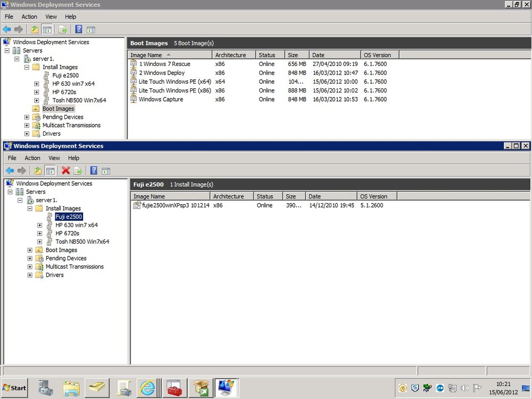Select fujie2500winXPsp3 101214 install image
532x399 pixels.
coord(176,205)
